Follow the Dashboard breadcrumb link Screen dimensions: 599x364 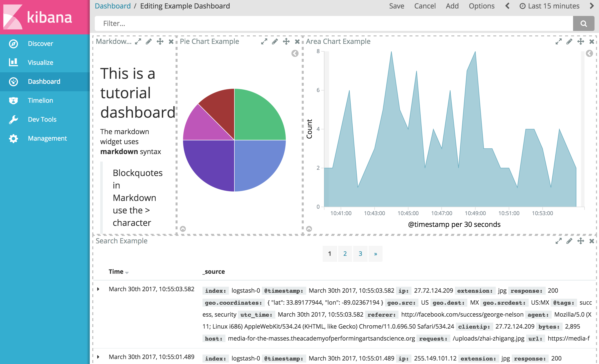113,6
